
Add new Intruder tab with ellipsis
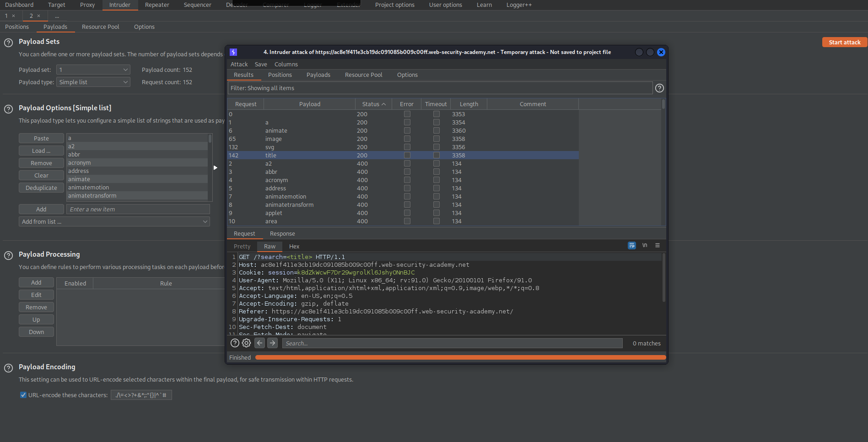click(57, 16)
